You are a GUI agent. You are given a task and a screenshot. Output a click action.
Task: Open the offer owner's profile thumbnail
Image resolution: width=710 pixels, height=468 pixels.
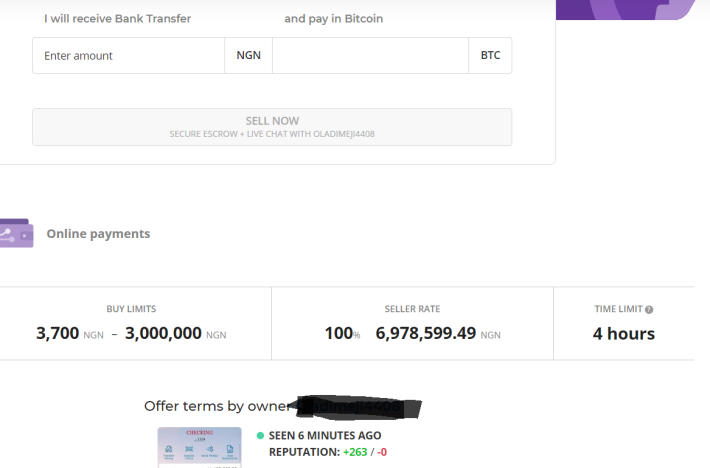point(199,447)
